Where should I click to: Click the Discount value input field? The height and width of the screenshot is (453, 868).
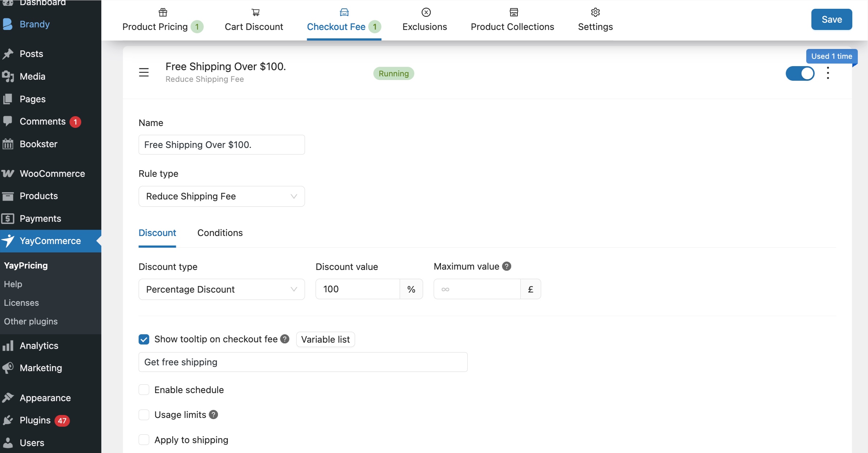click(x=358, y=289)
